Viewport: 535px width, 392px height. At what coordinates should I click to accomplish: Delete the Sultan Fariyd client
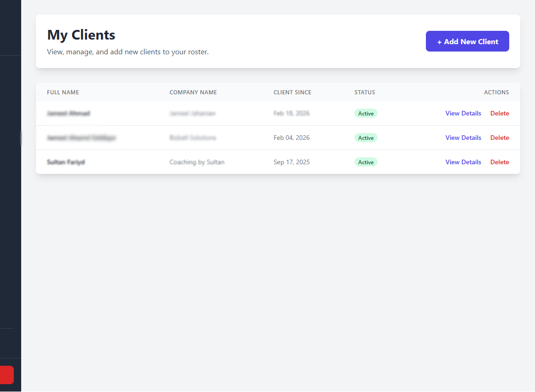pyautogui.click(x=500, y=162)
